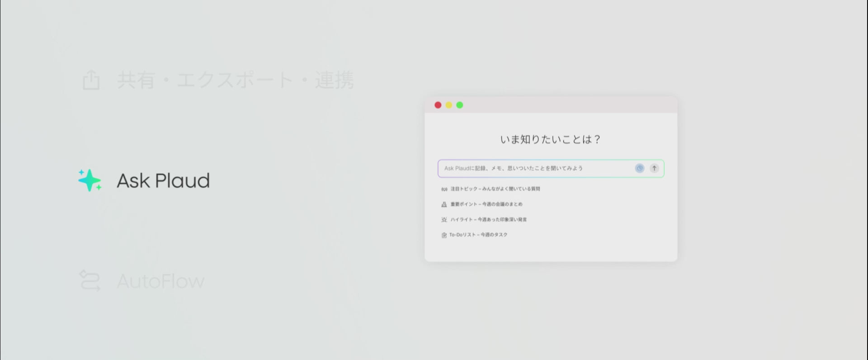Minimize the window with the yellow button
868x360 pixels.
(x=448, y=105)
